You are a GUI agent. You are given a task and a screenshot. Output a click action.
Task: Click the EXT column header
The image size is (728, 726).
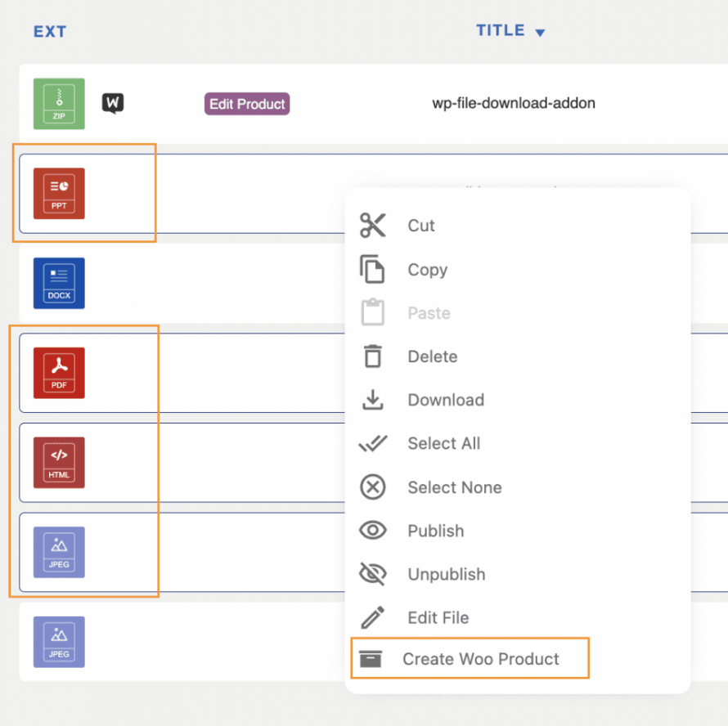(x=50, y=32)
